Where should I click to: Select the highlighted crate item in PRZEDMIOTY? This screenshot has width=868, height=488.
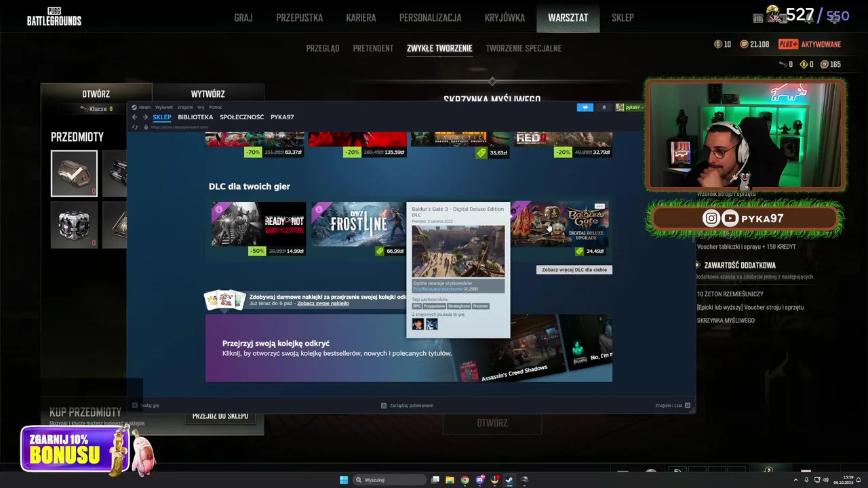pyautogui.click(x=74, y=174)
